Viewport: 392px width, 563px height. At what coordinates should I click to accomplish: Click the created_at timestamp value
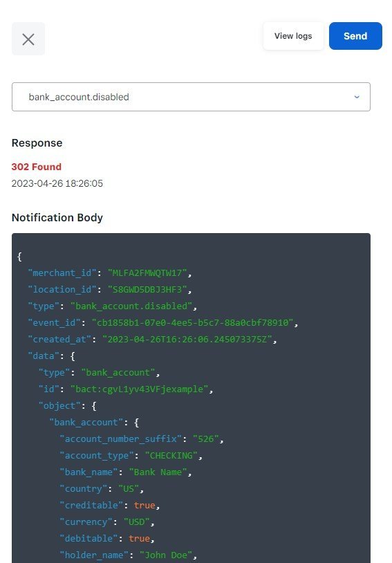point(187,339)
